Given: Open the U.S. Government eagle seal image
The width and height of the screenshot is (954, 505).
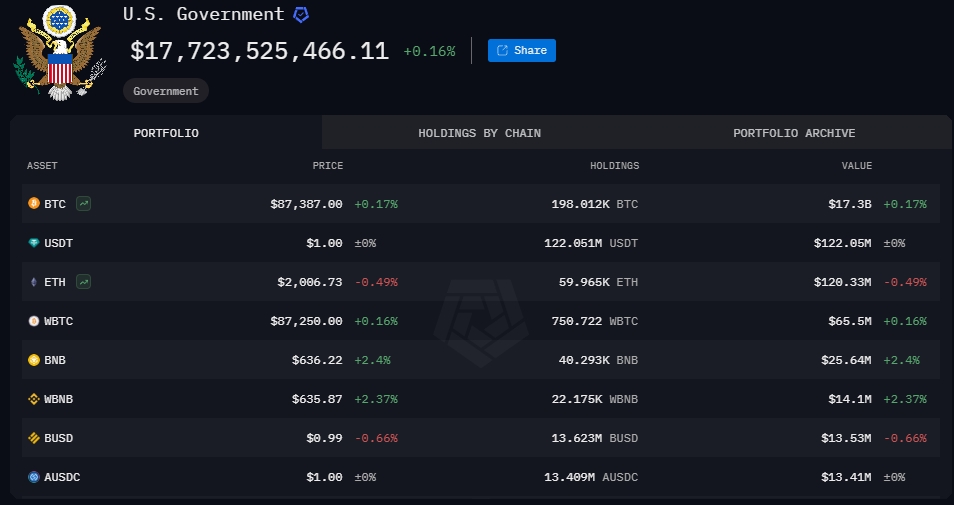Looking at the screenshot, I should pos(60,52).
